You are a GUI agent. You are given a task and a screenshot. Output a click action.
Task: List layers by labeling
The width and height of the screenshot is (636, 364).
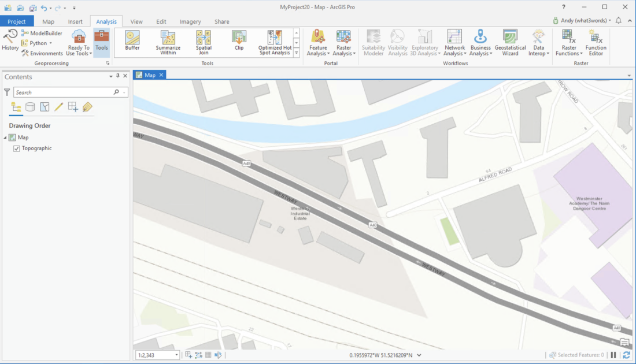[87, 107]
